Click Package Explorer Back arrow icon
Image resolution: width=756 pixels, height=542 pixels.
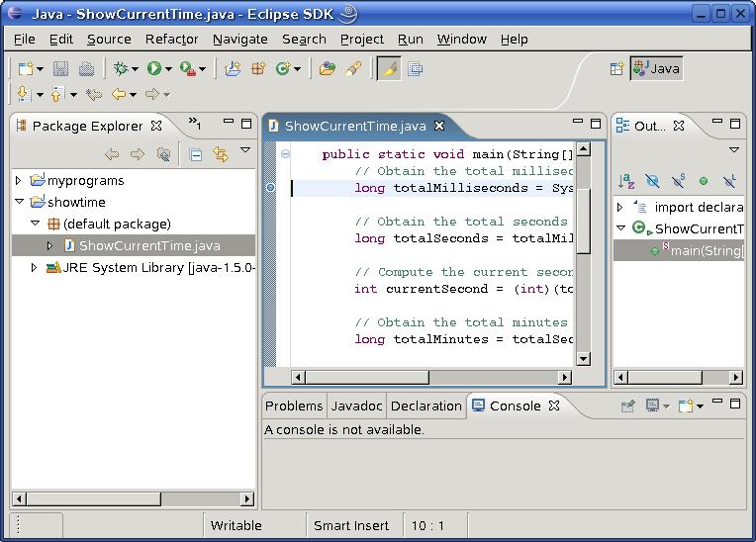coord(112,154)
